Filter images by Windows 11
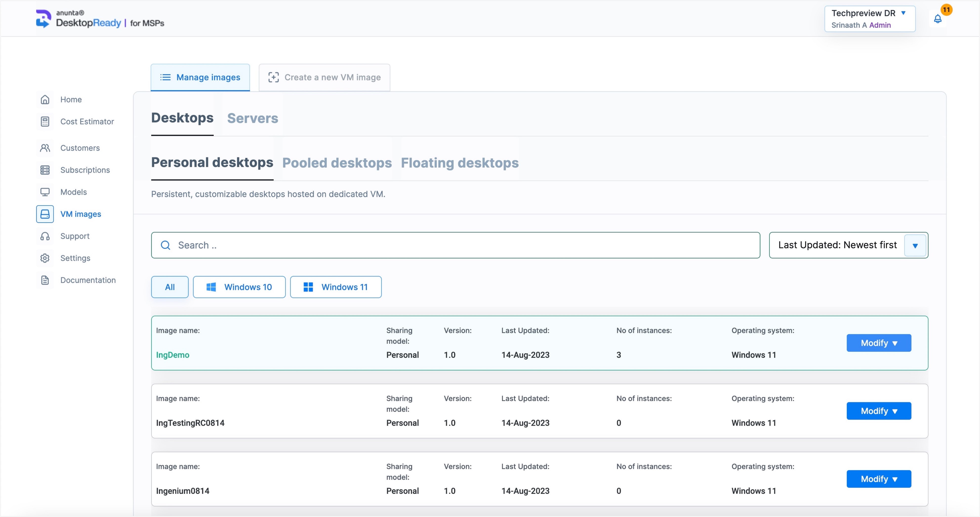This screenshot has height=517, width=980. pyautogui.click(x=336, y=287)
